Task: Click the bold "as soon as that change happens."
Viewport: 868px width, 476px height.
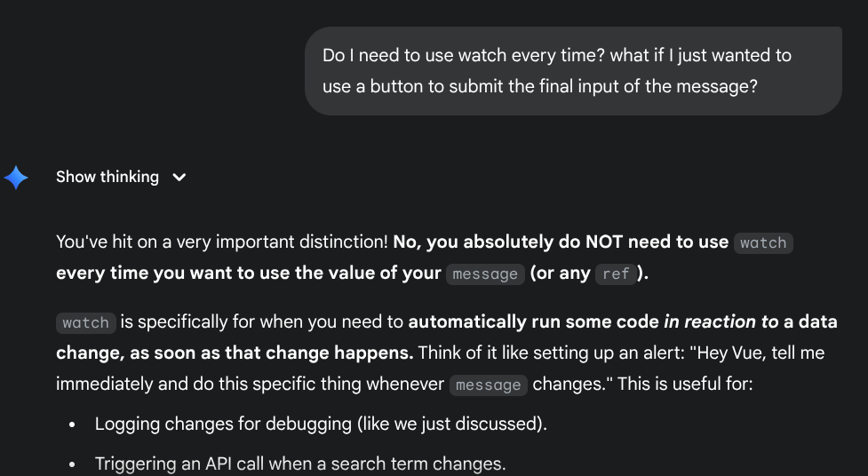Action: click(271, 353)
